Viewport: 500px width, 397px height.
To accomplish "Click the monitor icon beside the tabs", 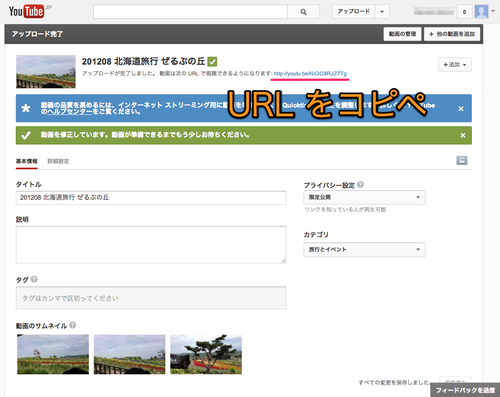I will tap(462, 160).
